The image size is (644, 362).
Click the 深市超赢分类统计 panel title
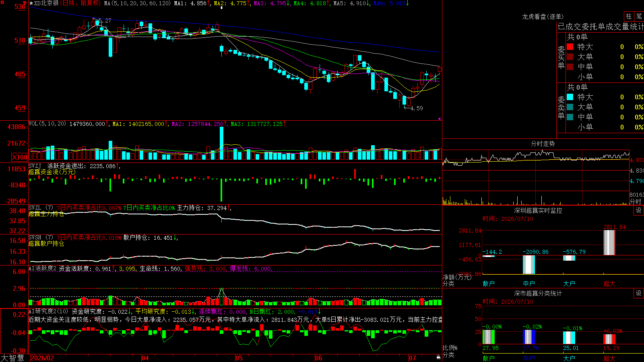[538, 293]
